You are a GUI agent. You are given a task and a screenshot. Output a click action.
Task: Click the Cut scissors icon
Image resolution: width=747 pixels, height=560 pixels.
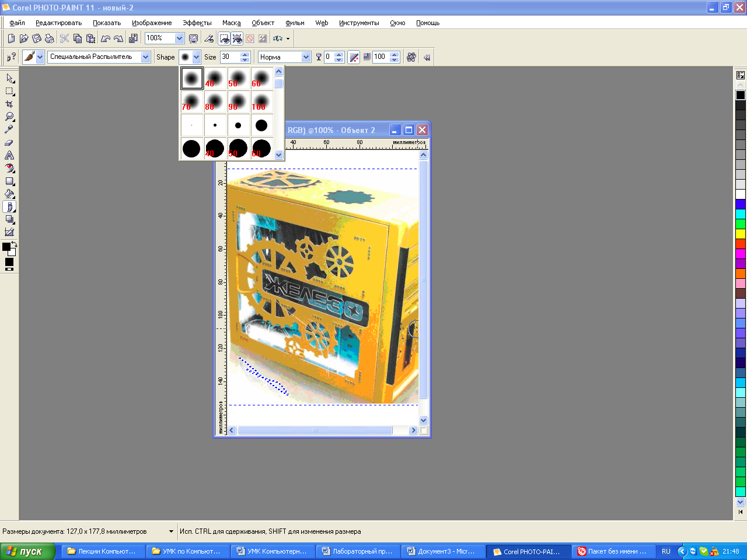click(x=64, y=38)
